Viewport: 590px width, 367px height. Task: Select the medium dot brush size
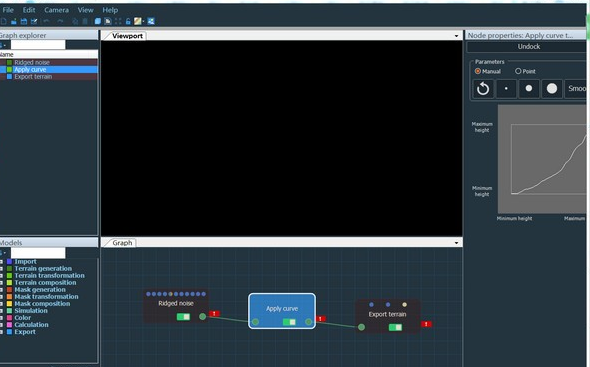coord(529,89)
